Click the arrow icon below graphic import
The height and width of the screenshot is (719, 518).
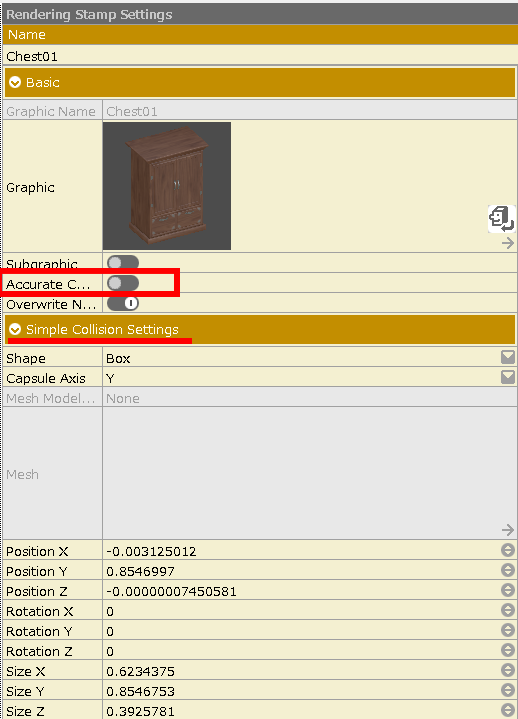[507, 243]
